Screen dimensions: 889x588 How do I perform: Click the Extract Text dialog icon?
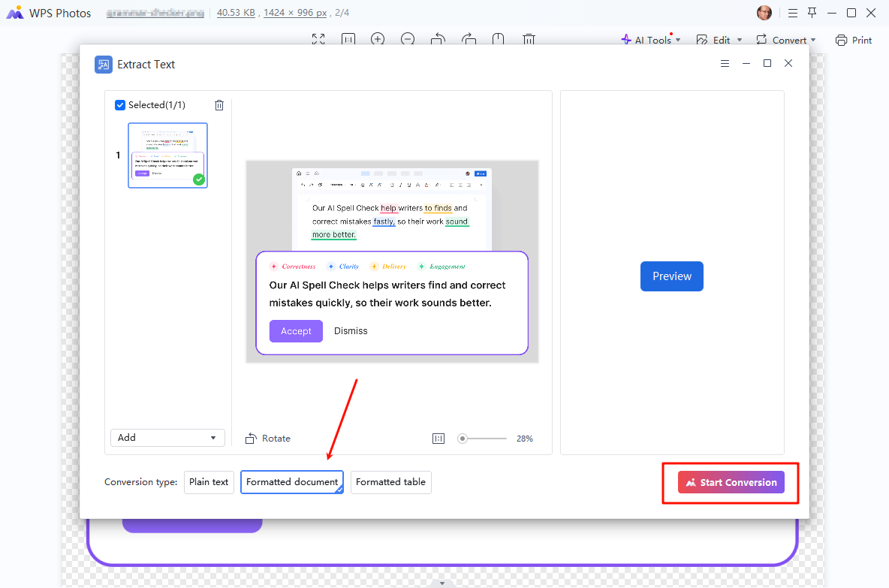point(103,65)
